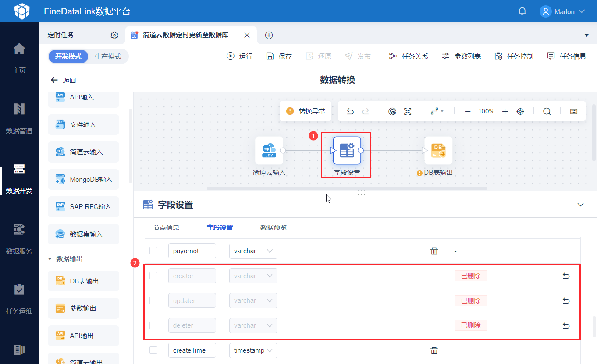Open the creator varchar type dropdown
This screenshot has height=364, width=597.
[x=253, y=276]
